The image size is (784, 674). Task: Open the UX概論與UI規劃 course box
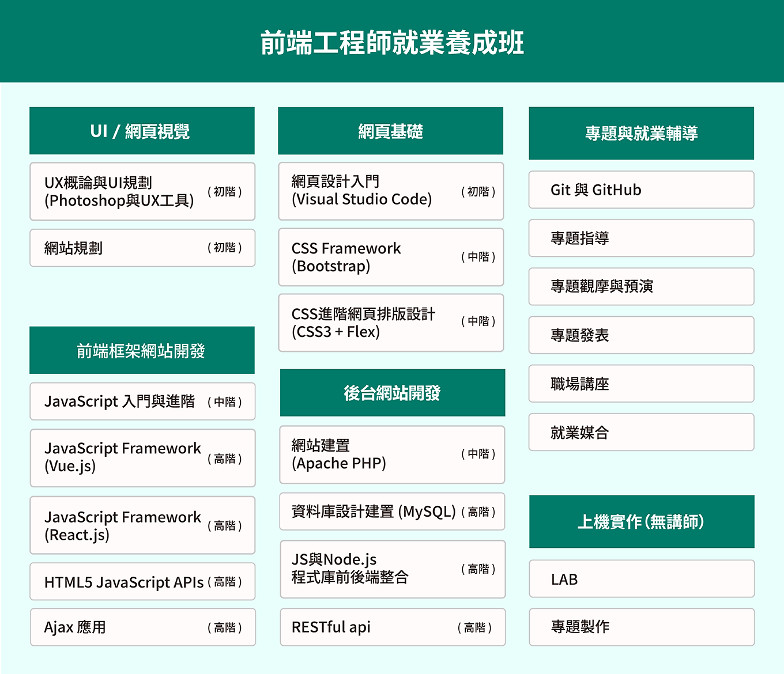142,191
